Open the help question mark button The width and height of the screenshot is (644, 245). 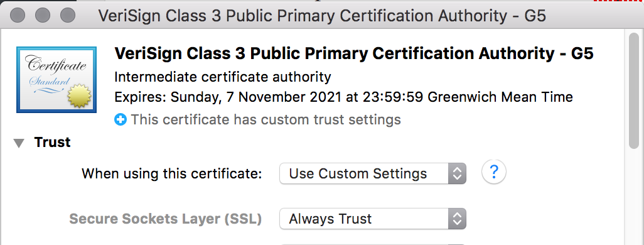click(494, 171)
